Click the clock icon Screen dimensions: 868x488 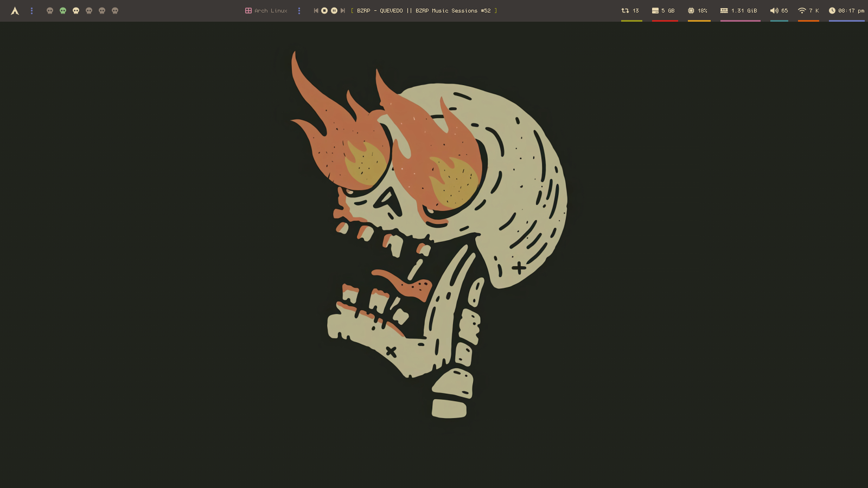(832, 11)
